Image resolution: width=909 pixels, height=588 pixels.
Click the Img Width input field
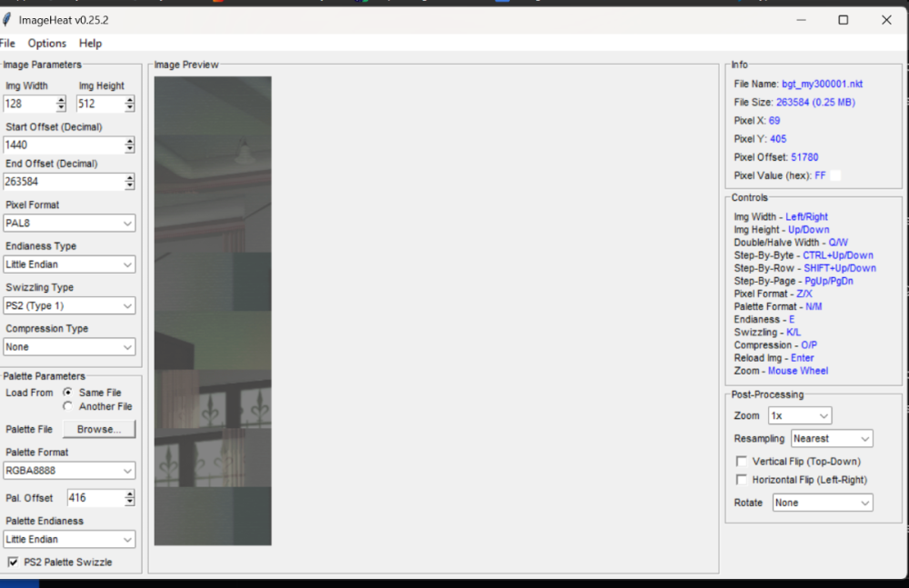29,105
